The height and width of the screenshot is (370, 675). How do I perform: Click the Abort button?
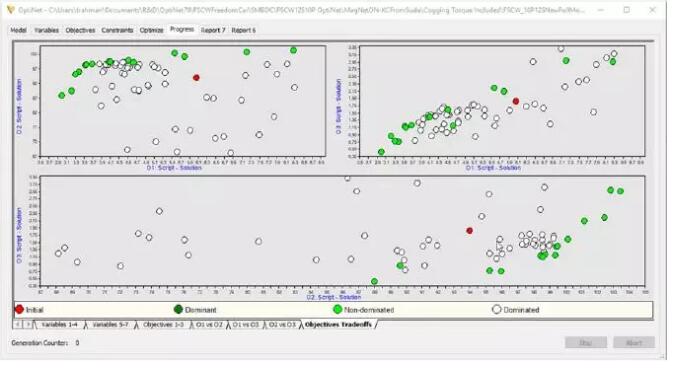634,343
